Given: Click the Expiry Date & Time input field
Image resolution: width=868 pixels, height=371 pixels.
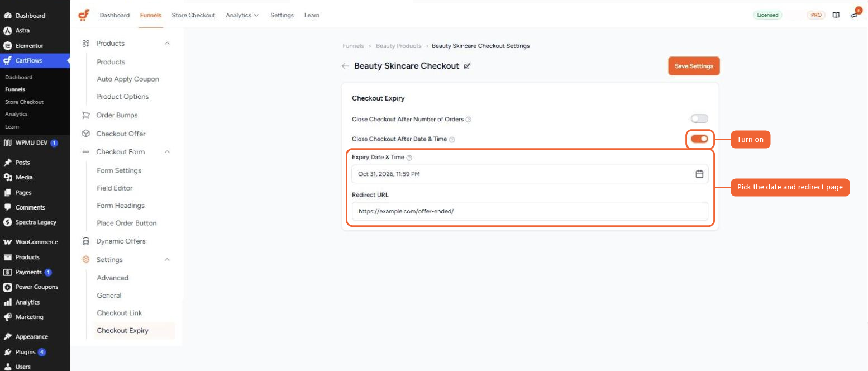Looking at the screenshot, I should pos(530,174).
